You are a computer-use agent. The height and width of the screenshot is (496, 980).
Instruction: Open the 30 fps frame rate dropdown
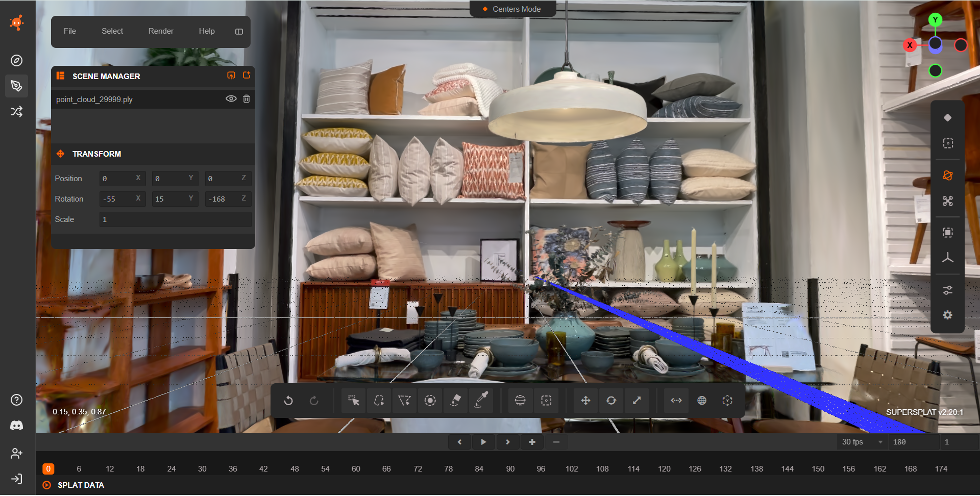[862, 442]
